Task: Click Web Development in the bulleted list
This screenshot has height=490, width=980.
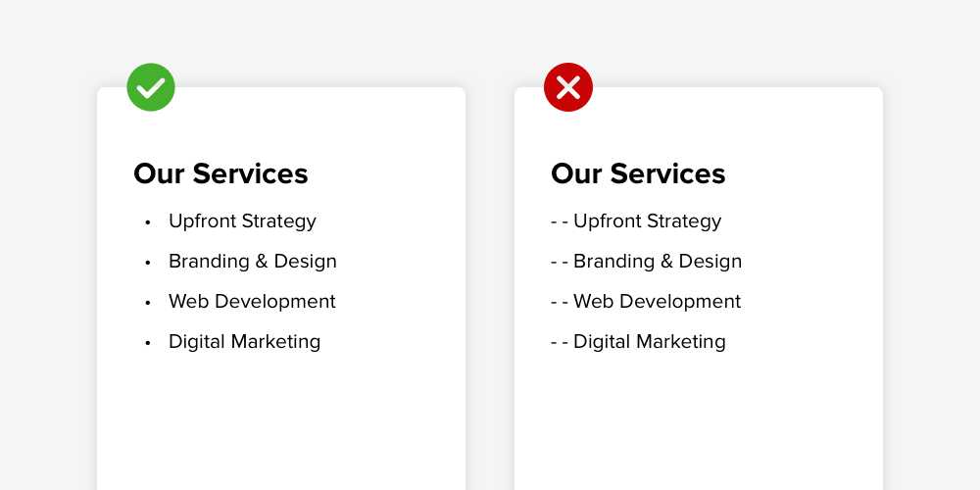Action: 252,301
